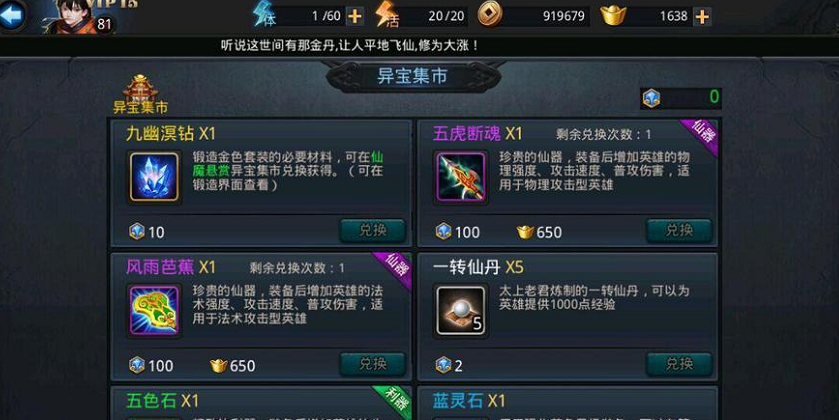
Task: Add gold ingots with the plus button
Action: (x=702, y=17)
